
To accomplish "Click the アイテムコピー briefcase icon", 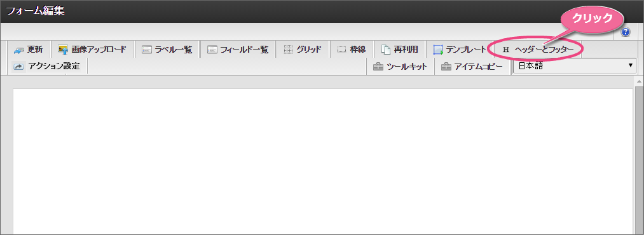I will tap(446, 67).
